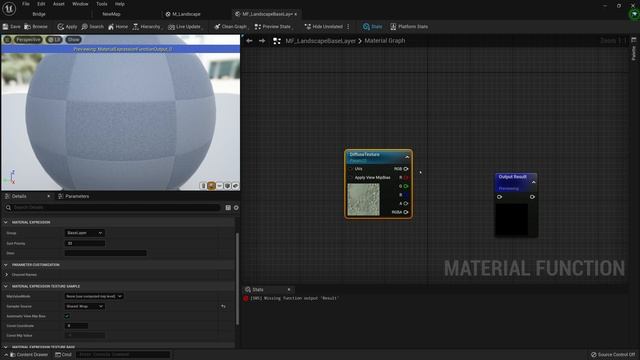
Task: Open the Edit menu
Action: [x=41, y=4]
